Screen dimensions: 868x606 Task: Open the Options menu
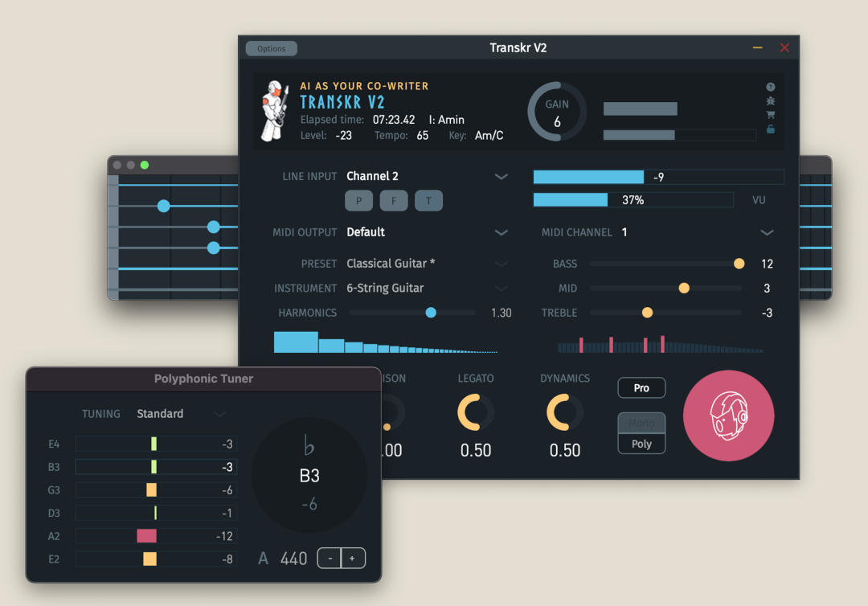[271, 47]
